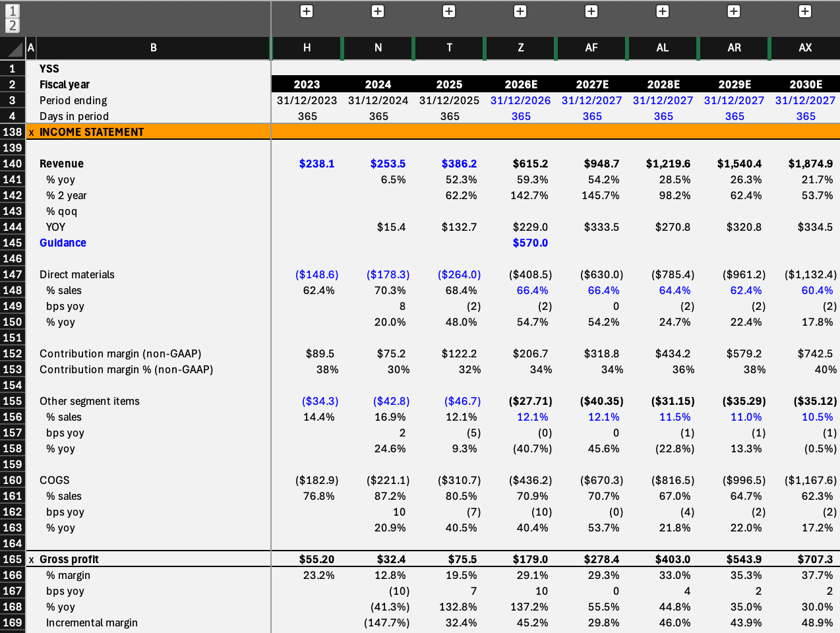This screenshot has height=633, width=840.
Task: Click the plus icon above column Z
Action: coord(520,11)
